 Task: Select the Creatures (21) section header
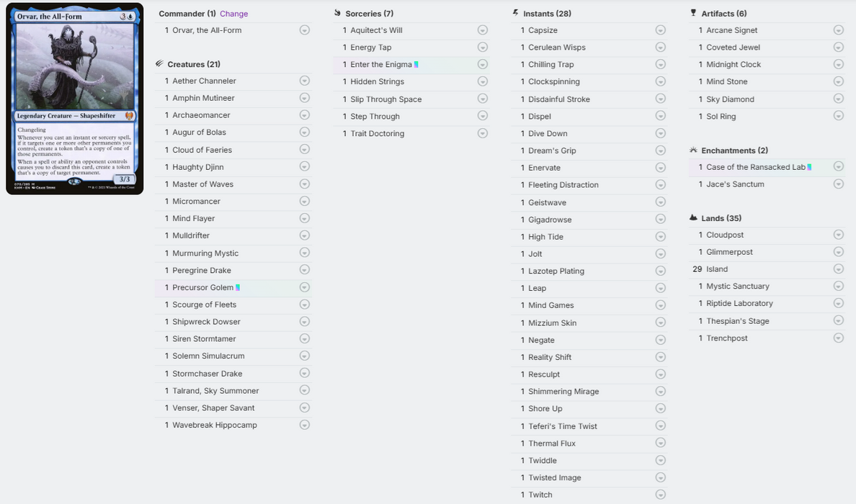point(194,64)
